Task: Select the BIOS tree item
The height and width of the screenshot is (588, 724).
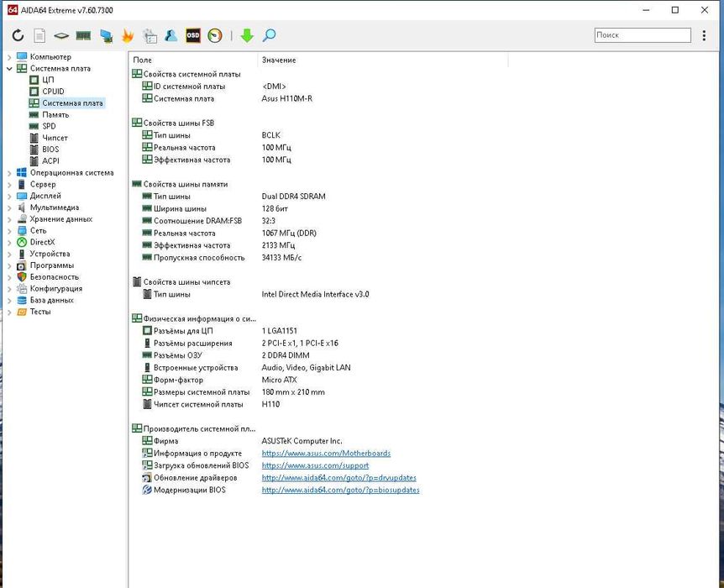Action: (50, 150)
